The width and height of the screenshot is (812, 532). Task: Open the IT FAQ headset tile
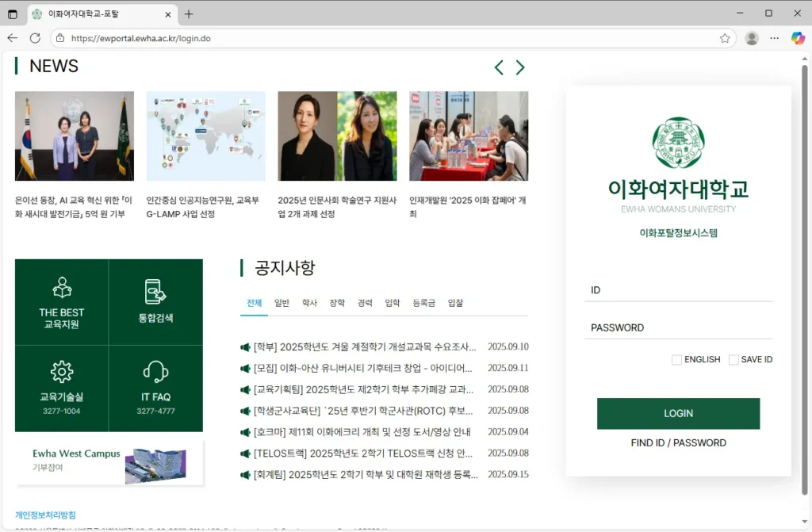(x=156, y=388)
